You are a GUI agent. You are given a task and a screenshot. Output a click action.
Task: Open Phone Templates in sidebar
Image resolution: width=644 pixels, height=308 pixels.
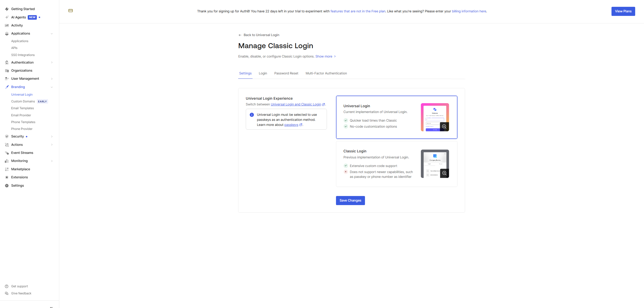pyautogui.click(x=23, y=122)
